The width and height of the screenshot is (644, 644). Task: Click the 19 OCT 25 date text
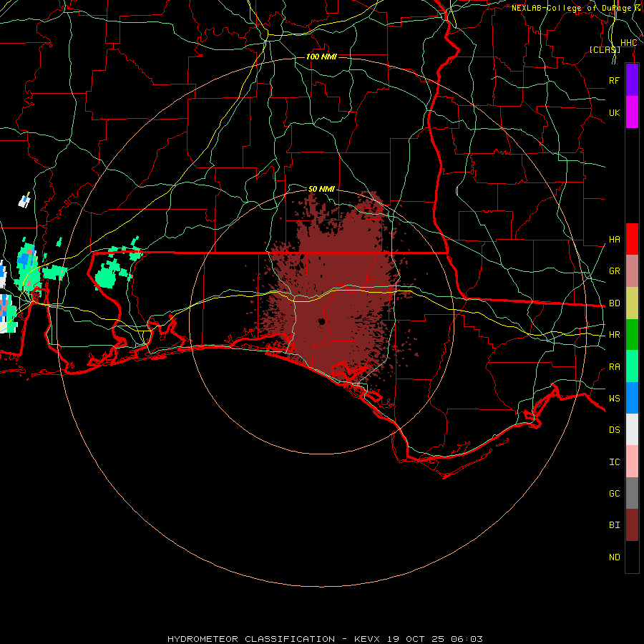pyautogui.click(x=415, y=639)
